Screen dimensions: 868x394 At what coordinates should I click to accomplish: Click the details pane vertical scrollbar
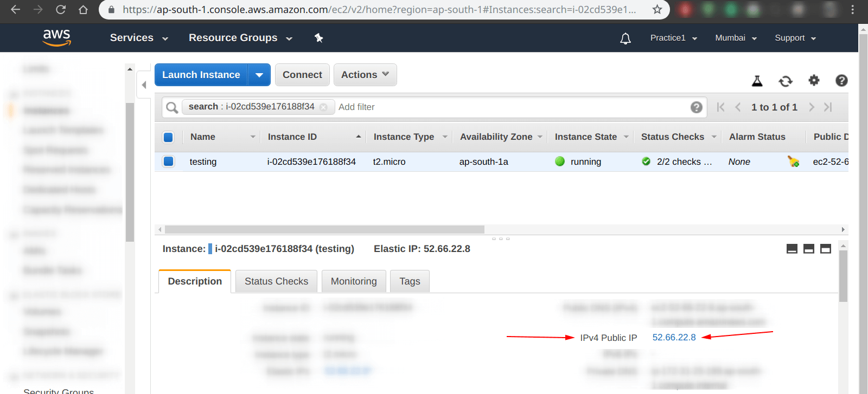click(843, 276)
